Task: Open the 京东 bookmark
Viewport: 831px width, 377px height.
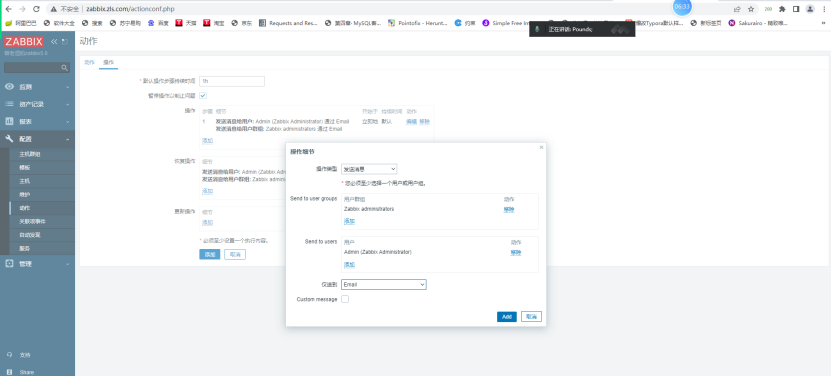Action: coord(242,23)
